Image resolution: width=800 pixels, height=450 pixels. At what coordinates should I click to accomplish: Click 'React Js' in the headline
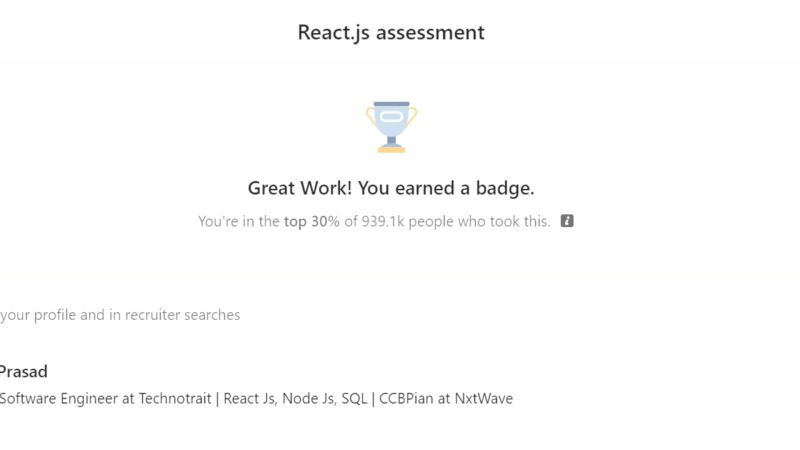click(x=249, y=398)
